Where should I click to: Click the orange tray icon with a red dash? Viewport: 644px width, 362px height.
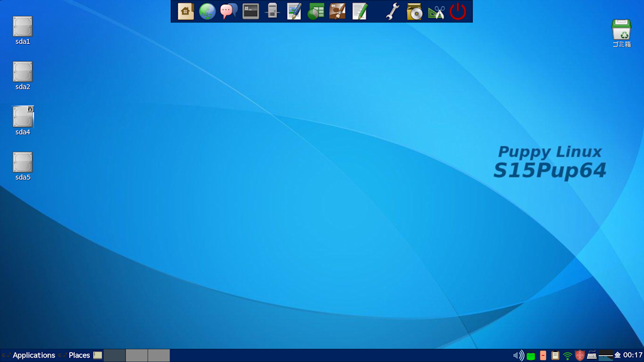pos(543,356)
